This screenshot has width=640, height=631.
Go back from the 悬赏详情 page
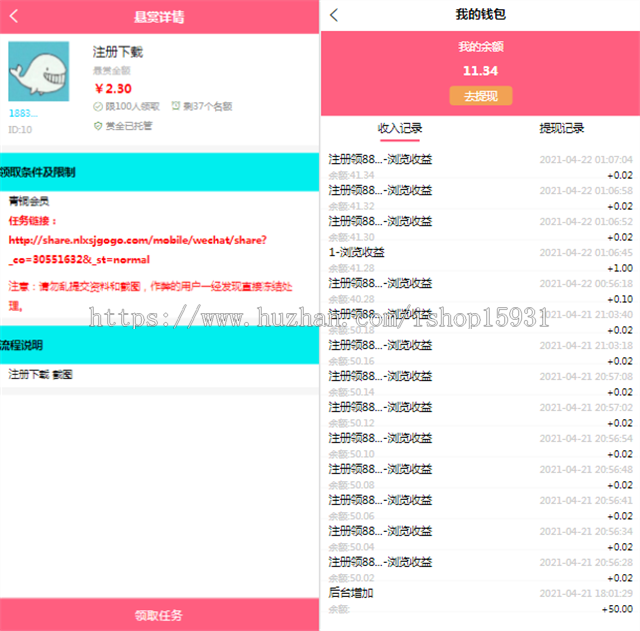[14, 16]
